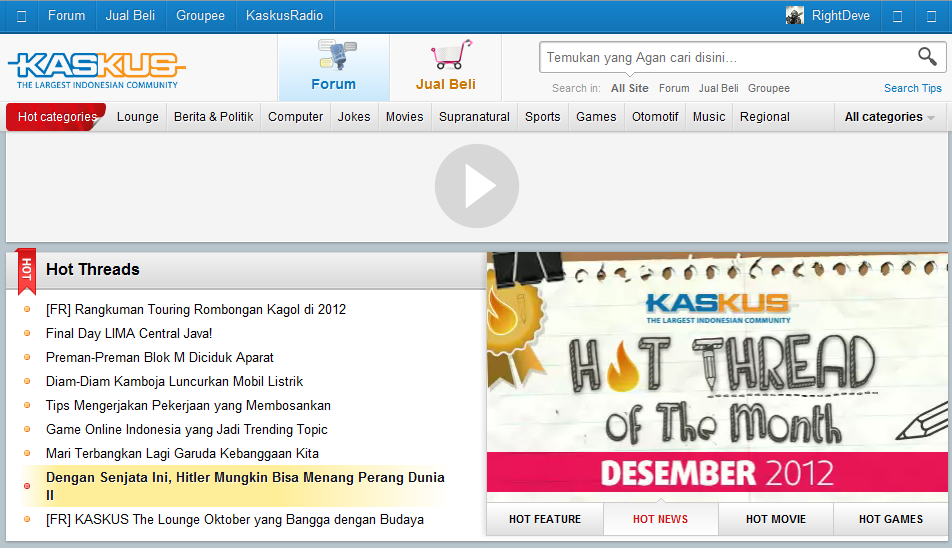Screen dimensions: 952x548
Task: Select the 'Jual Beli' search scope
Action: point(718,88)
